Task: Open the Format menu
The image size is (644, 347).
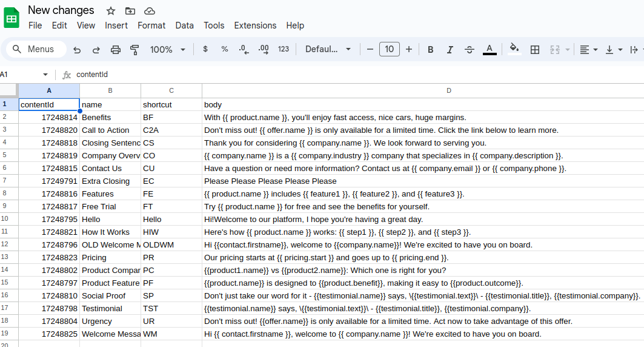Action: [x=151, y=25]
